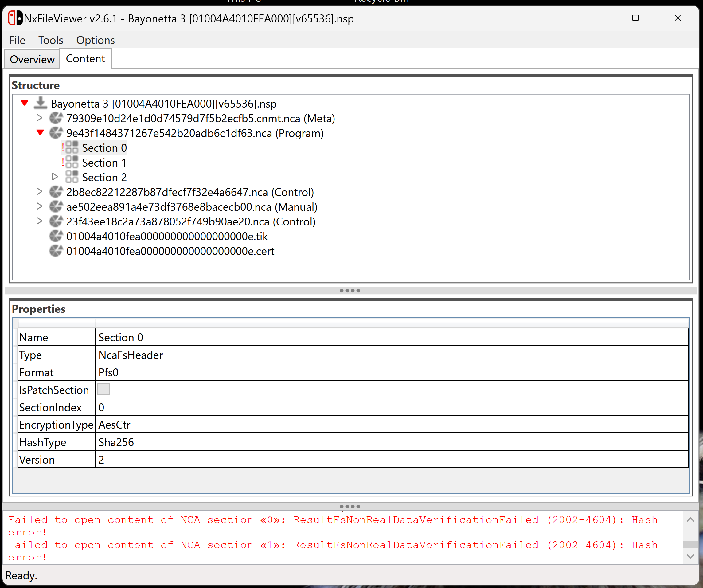Click the icon beside the cnmt.nca Meta entry
703x588 pixels.
[x=56, y=118]
